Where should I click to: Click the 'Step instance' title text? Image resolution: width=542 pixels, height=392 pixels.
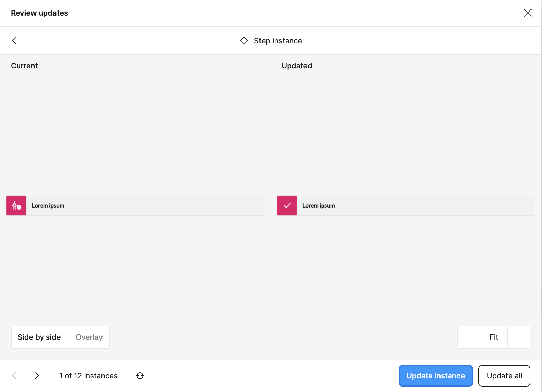tap(278, 41)
